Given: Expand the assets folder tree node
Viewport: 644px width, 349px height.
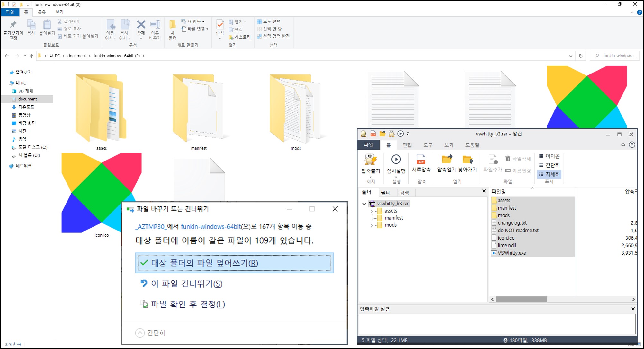Looking at the screenshot, I should tap(372, 211).
